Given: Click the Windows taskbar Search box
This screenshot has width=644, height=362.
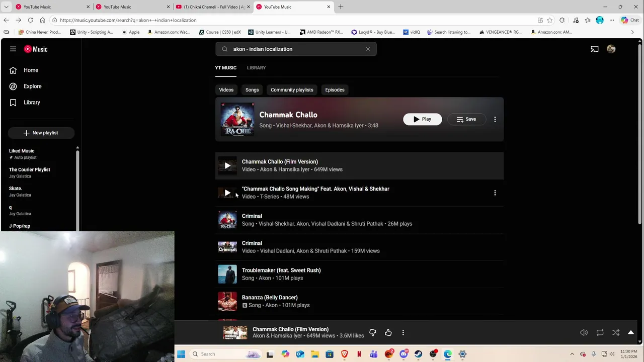Looking at the screenshot, I should pyautogui.click(x=224, y=354).
